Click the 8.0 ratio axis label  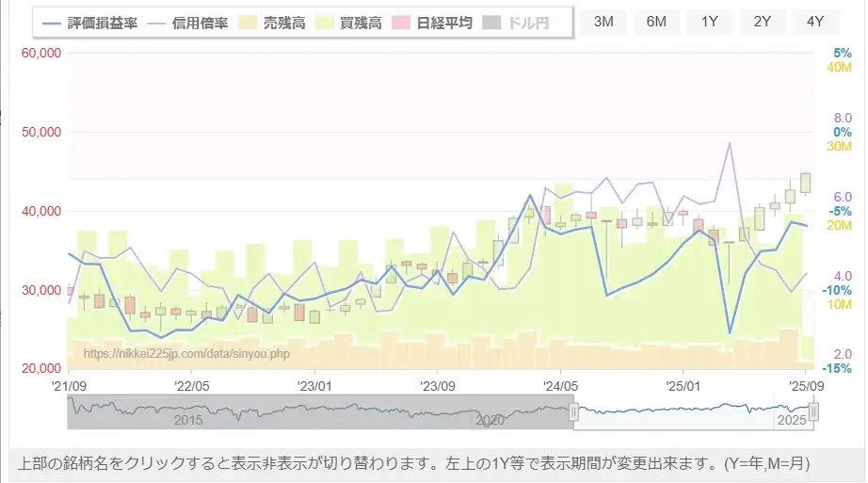tap(843, 118)
